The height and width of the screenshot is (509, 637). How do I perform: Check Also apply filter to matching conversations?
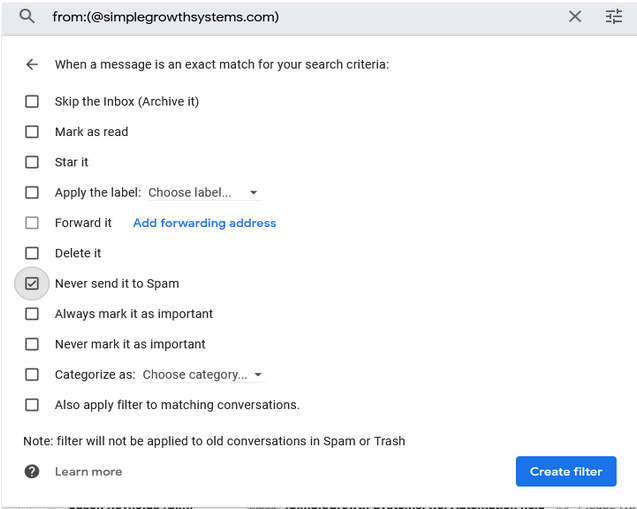pos(32,405)
